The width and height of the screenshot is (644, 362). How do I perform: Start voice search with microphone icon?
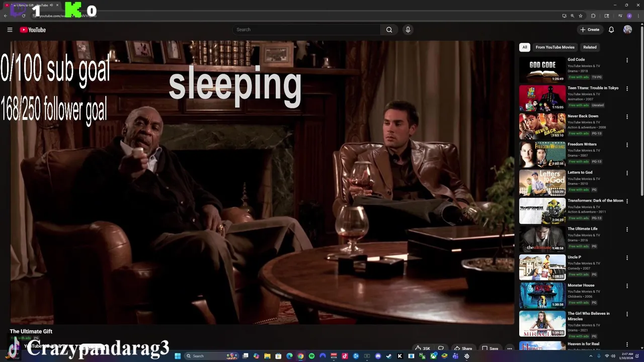[x=408, y=30]
